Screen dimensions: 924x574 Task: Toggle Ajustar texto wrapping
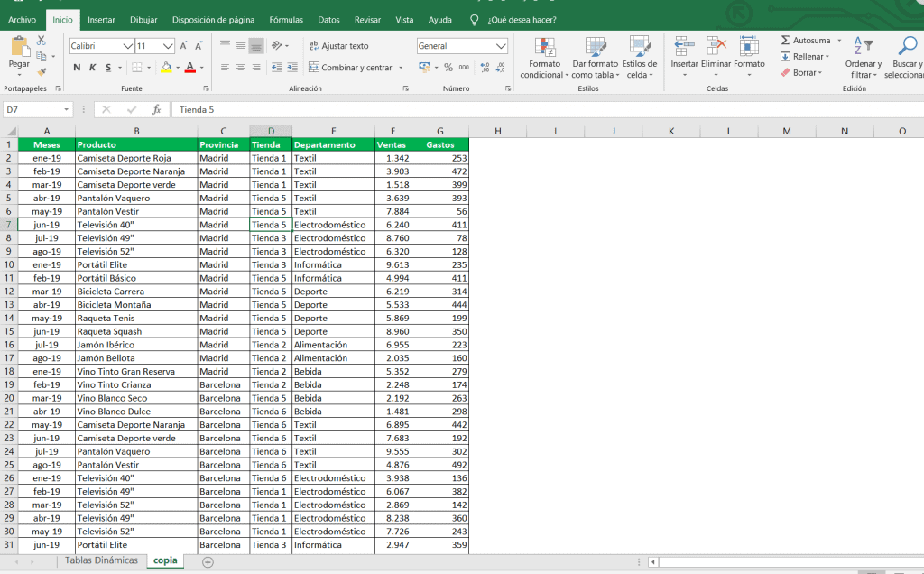click(x=339, y=45)
